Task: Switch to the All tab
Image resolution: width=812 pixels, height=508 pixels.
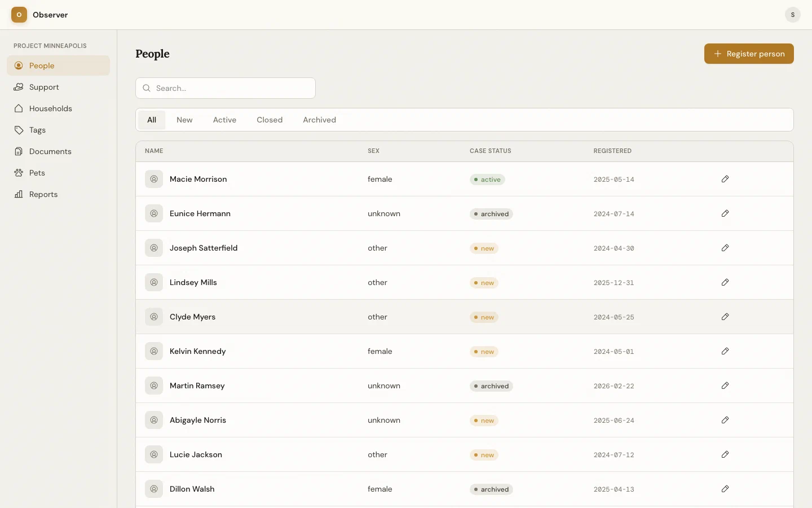Action: (151, 120)
